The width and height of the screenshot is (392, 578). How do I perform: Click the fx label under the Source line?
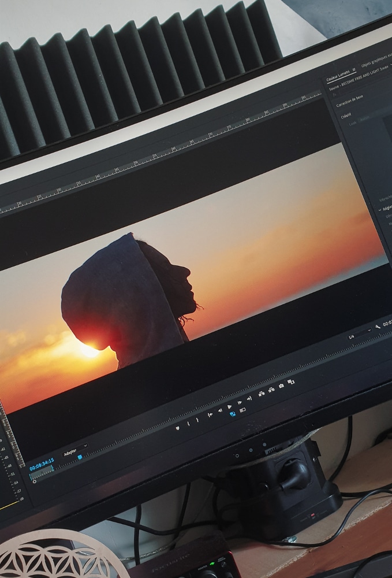click(335, 95)
